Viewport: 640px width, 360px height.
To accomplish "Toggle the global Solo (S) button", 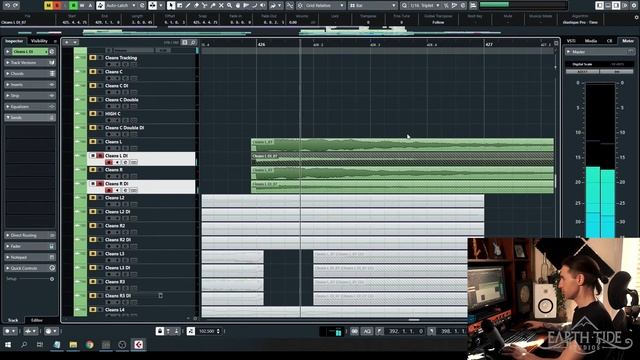I will click(57, 5).
